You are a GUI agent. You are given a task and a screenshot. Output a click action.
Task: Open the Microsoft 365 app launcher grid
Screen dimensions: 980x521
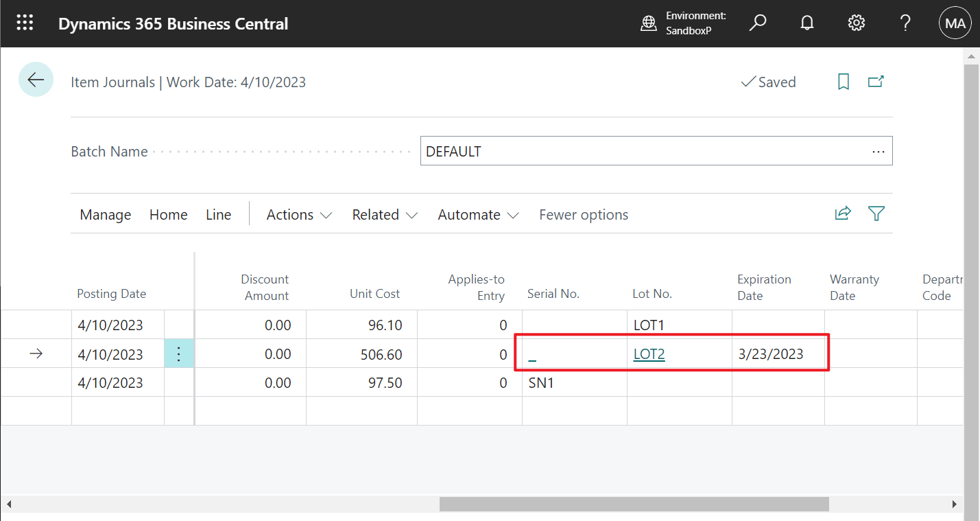click(x=25, y=22)
